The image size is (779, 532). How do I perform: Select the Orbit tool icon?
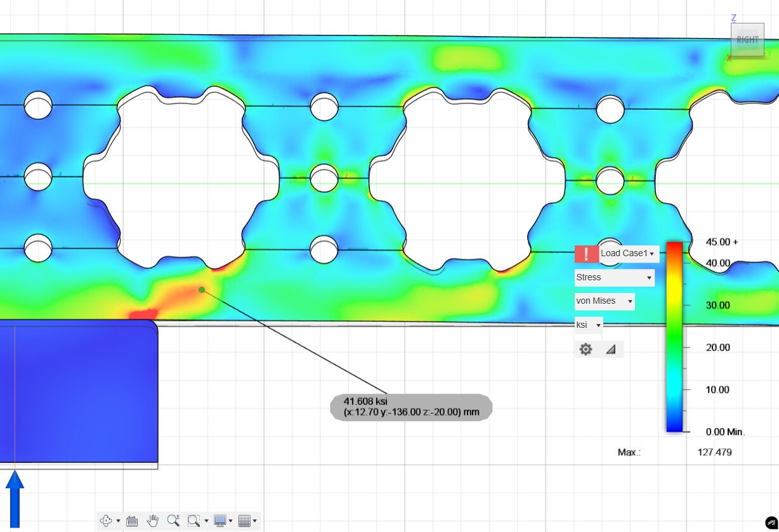point(107,521)
